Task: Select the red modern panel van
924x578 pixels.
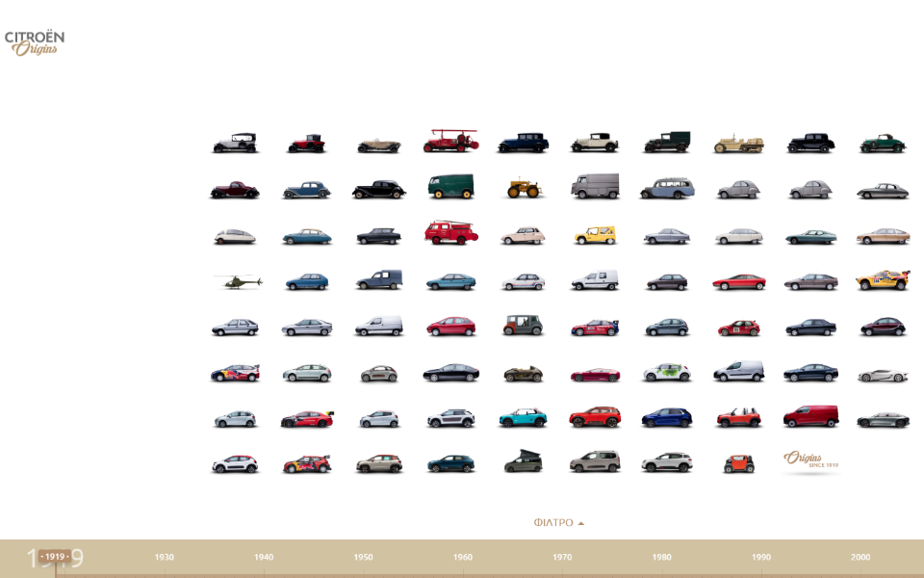Action: coord(809,416)
